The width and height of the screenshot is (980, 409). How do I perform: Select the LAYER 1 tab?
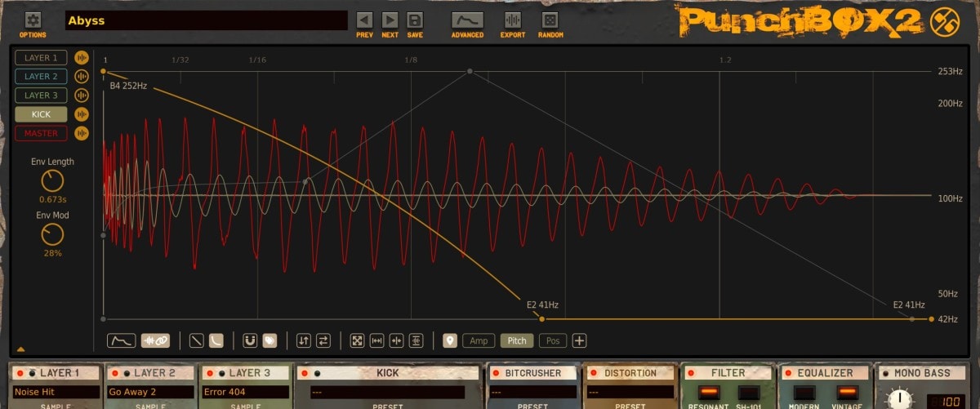pos(41,58)
